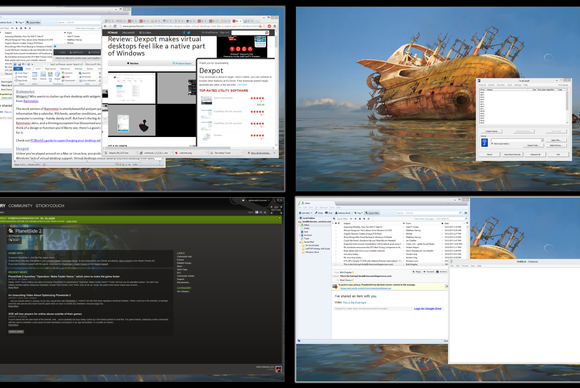Click the PlanetSide 2 Play button
Image resolution: width=580 pixels, height=388 pixels.
pos(14,240)
